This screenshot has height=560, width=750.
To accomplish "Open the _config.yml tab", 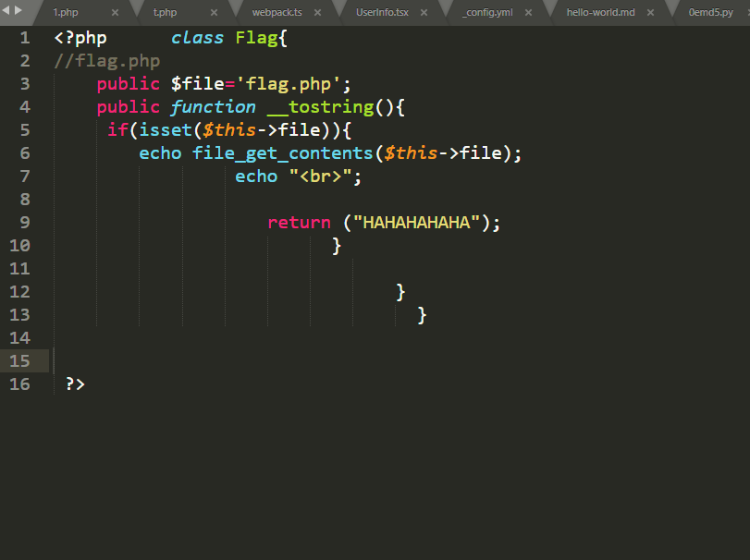I will click(487, 13).
